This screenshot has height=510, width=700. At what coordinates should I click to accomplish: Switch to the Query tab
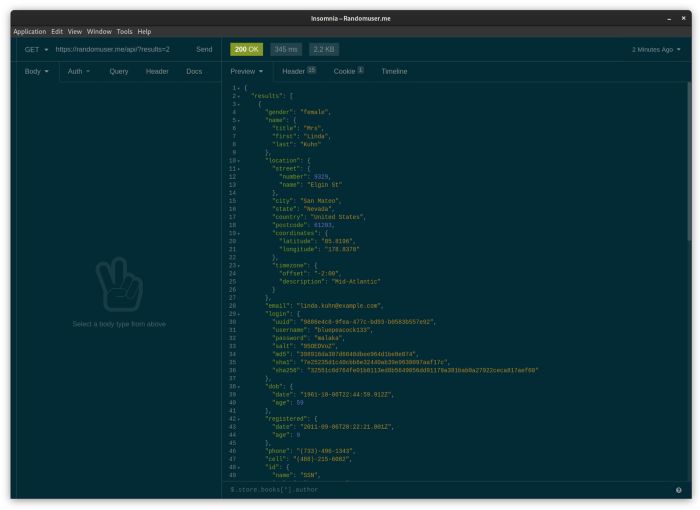coord(119,71)
